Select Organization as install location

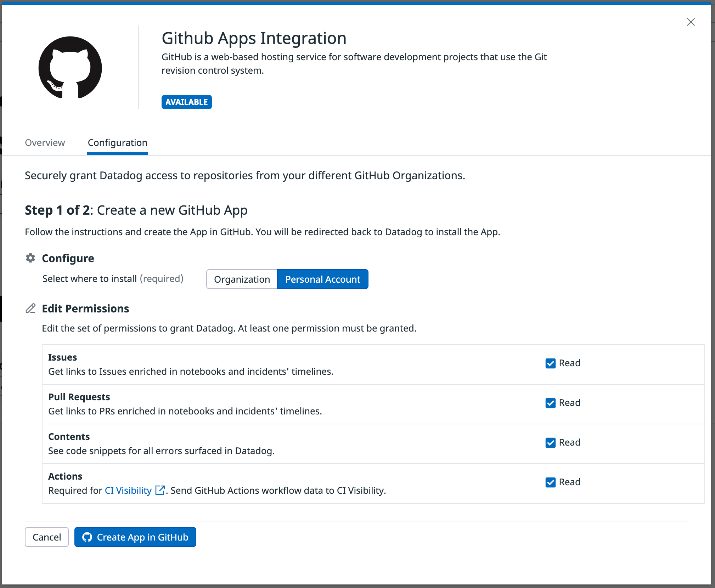coord(242,279)
